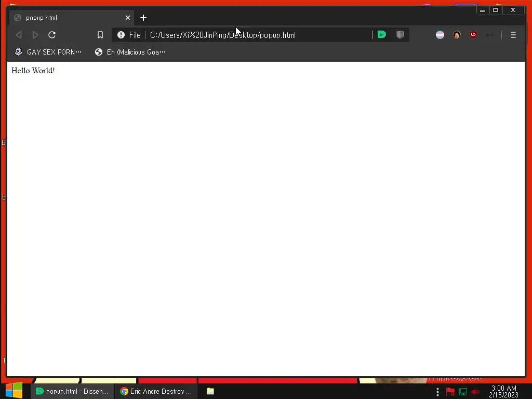Open File Explorer folder in taskbar

coord(210,391)
